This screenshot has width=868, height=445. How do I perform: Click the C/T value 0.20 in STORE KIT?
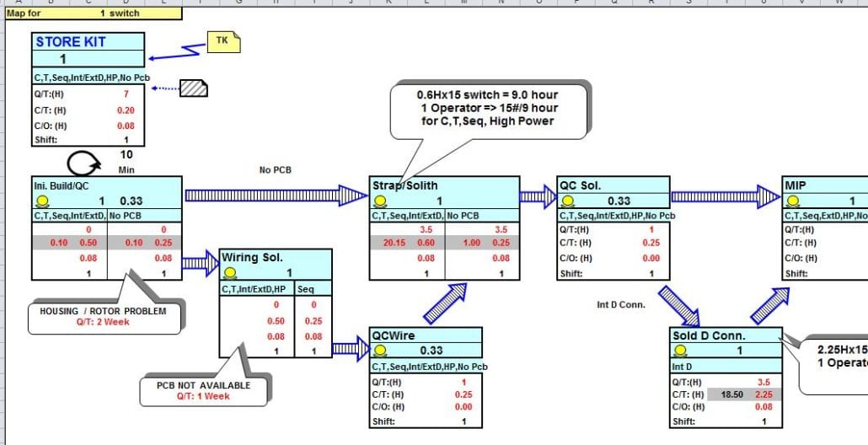tap(126, 110)
